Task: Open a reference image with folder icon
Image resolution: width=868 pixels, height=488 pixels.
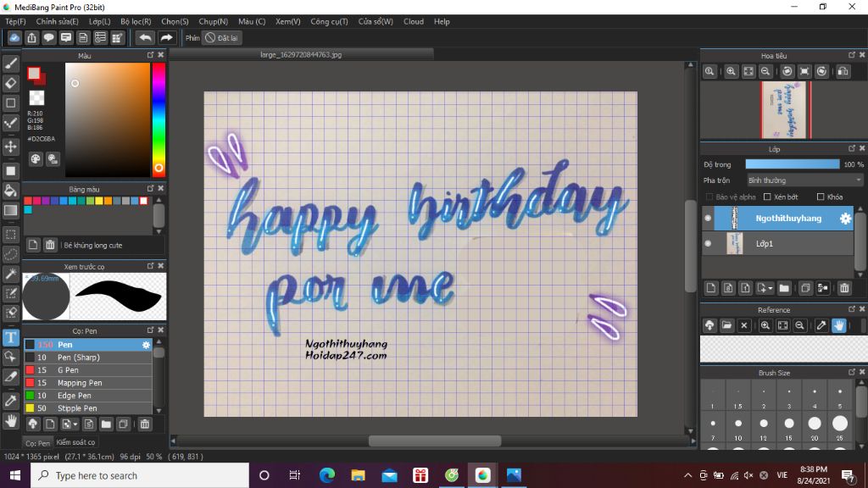Action: [726, 325]
